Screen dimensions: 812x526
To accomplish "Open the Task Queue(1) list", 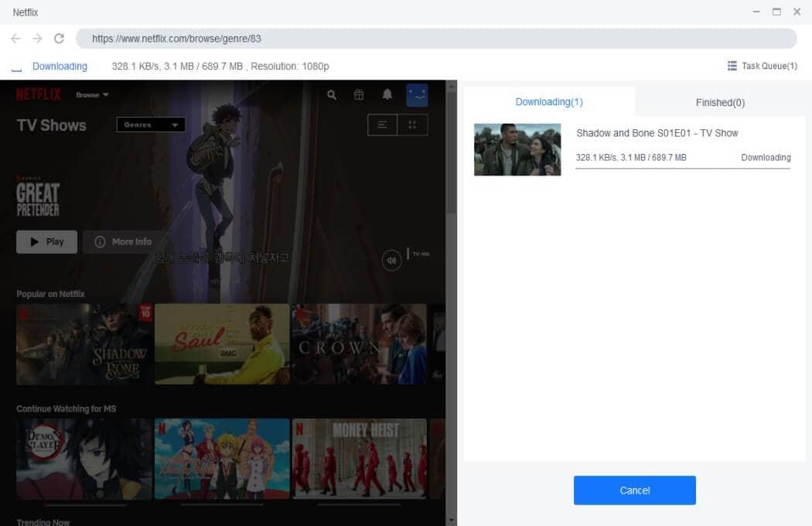I will [762, 66].
